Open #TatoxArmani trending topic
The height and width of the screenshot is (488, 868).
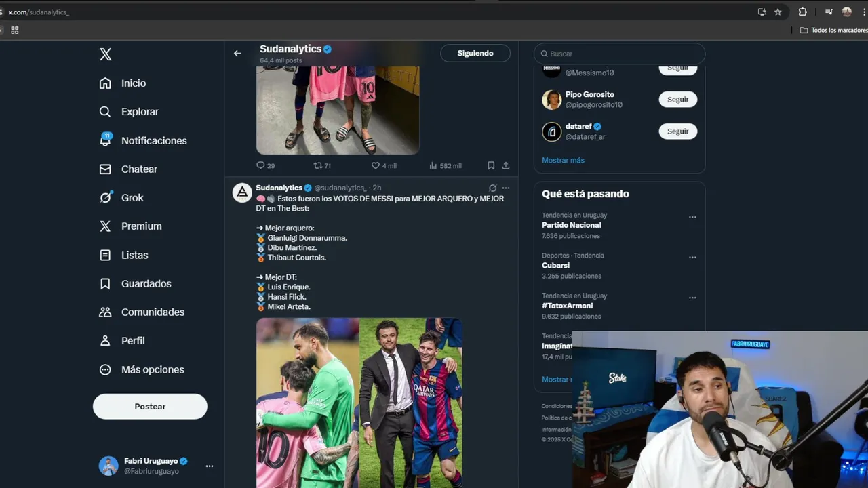pyautogui.click(x=568, y=306)
